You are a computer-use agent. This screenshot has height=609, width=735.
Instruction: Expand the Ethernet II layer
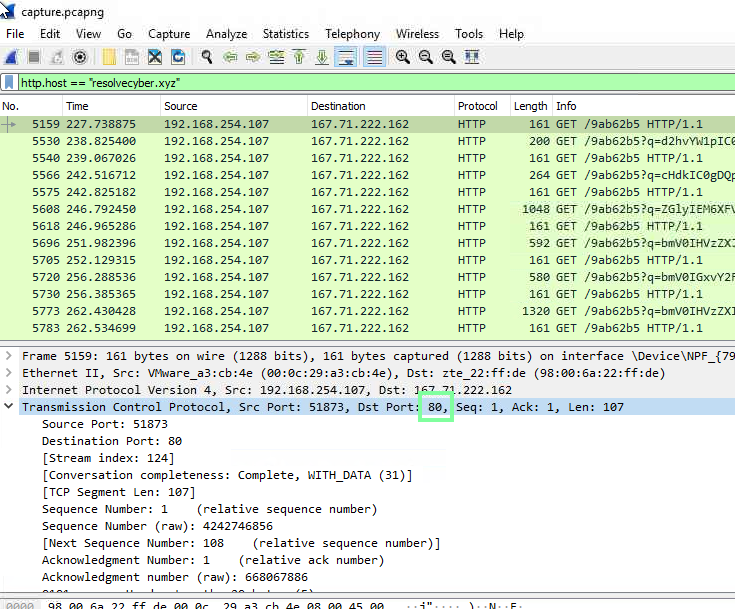pyautogui.click(x=10, y=373)
